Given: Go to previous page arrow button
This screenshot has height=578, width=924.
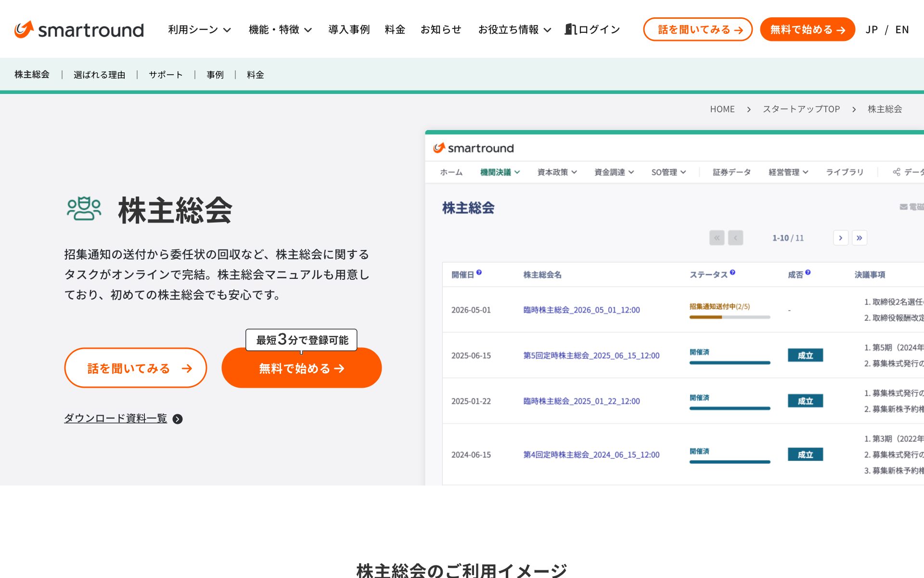Looking at the screenshot, I should pos(736,238).
